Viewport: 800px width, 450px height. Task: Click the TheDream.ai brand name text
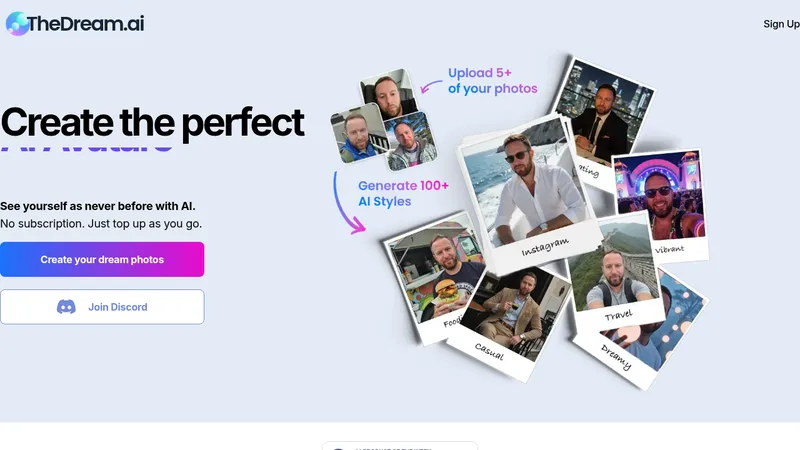[86, 23]
